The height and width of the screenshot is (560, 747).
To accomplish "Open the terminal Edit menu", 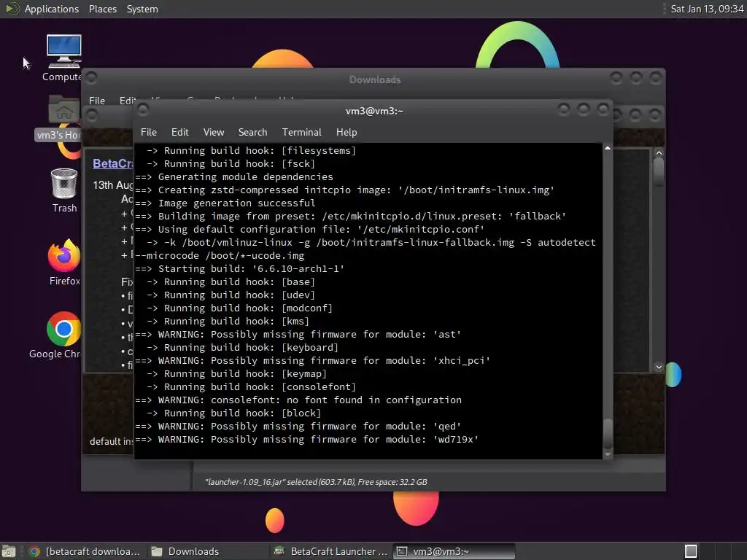I will tap(179, 133).
